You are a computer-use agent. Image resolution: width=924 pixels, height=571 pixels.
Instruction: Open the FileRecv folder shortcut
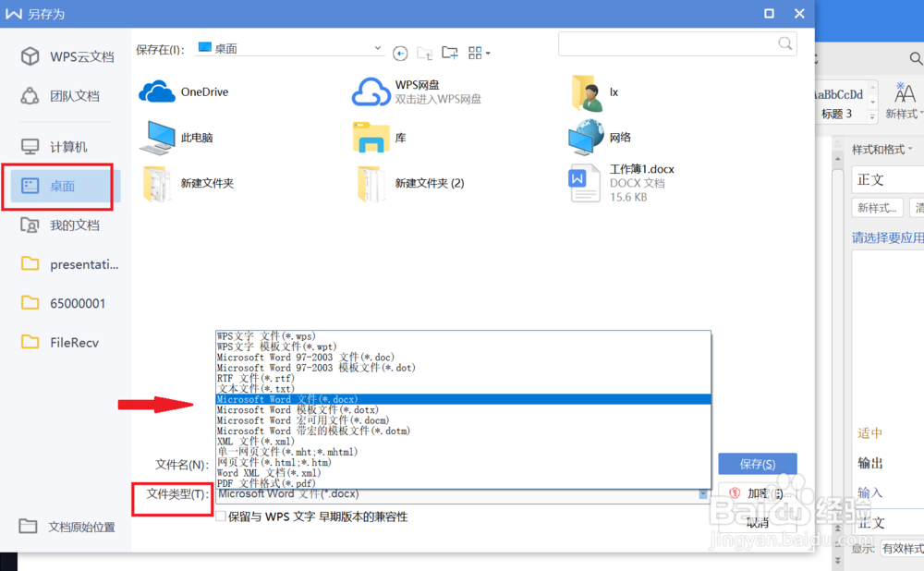pos(59,342)
